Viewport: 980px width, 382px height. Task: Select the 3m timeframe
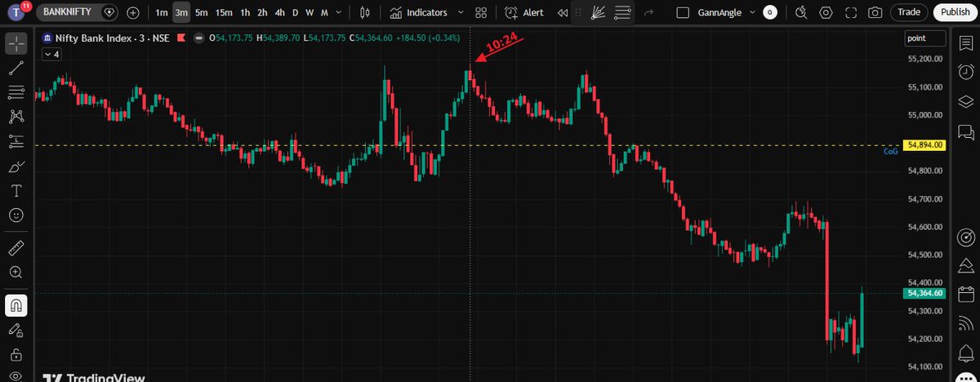181,12
